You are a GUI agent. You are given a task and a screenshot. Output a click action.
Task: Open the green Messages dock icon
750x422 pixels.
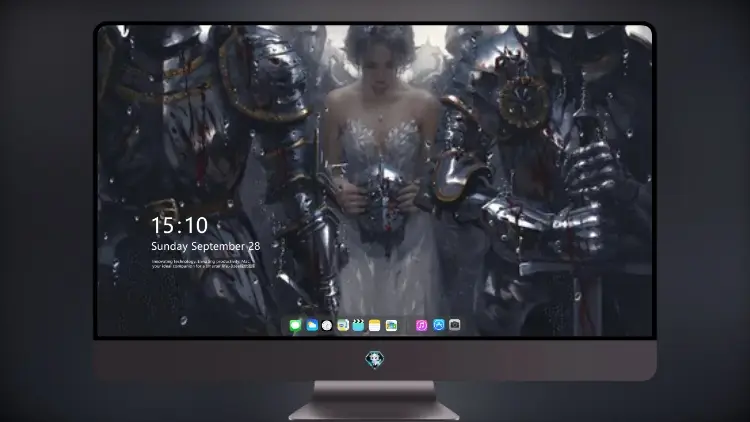coord(295,325)
